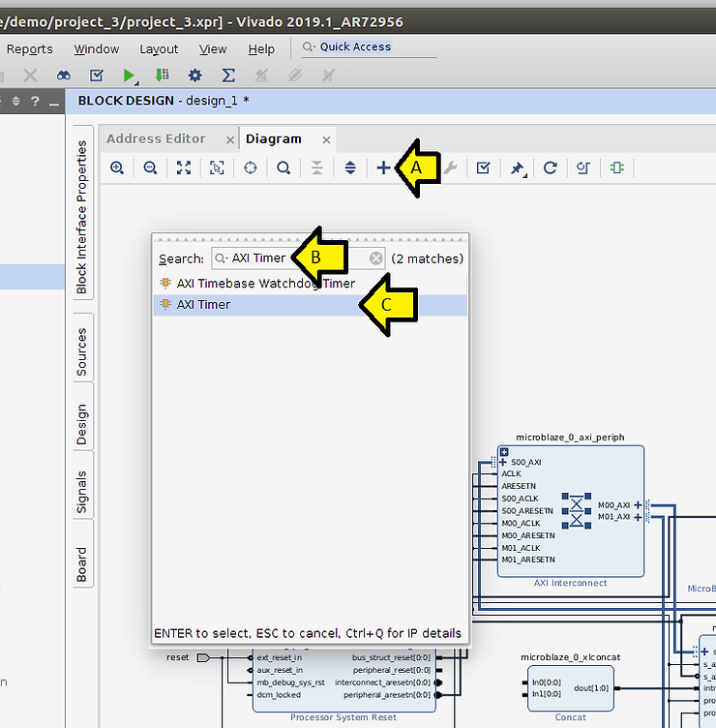Screen dimensions: 716x728
Task: Regenerate layout with the refresh icon
Action: click(550, 167)
